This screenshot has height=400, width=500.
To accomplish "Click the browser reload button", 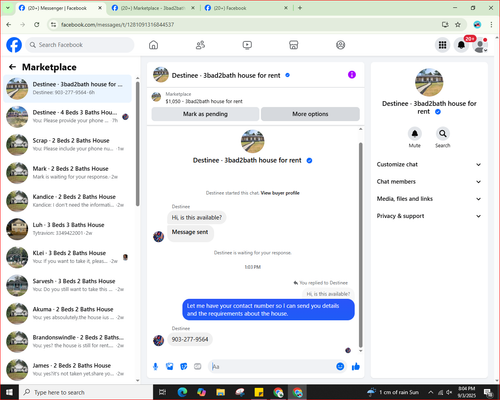I will pyautogui.click(x=37, y=24).
